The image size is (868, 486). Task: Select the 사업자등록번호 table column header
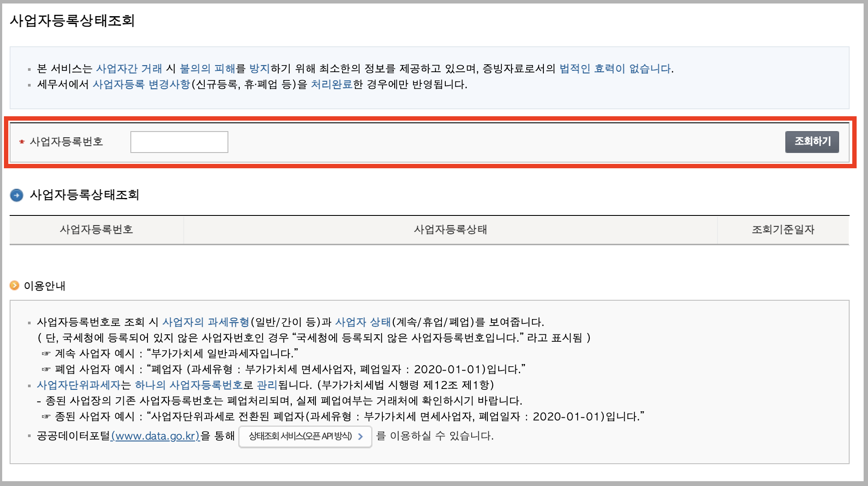coord(96,229)
